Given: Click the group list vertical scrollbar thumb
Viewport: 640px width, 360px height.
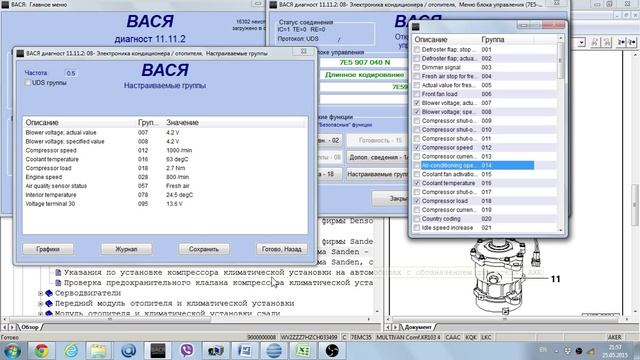Looking at the screenshot, I should [x=560, y=60].
